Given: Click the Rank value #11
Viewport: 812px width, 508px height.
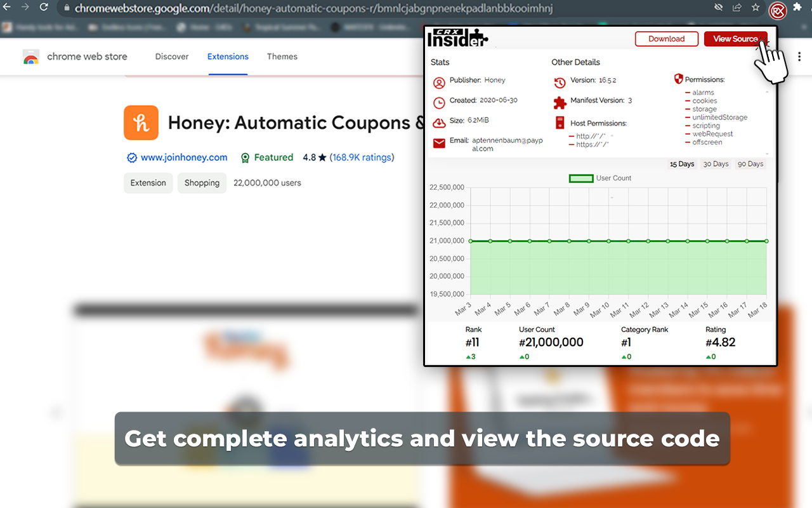Looking at the screenshot, I should click(x=473, y=342).
